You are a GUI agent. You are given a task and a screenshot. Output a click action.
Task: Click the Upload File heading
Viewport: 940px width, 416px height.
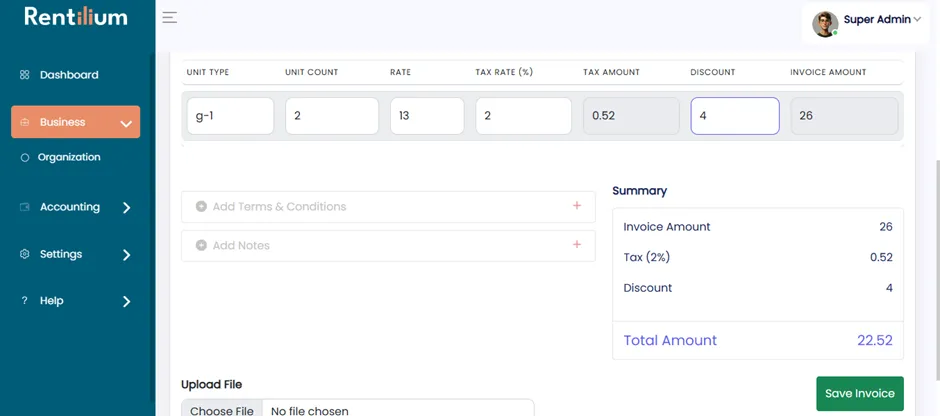point(212,385)
